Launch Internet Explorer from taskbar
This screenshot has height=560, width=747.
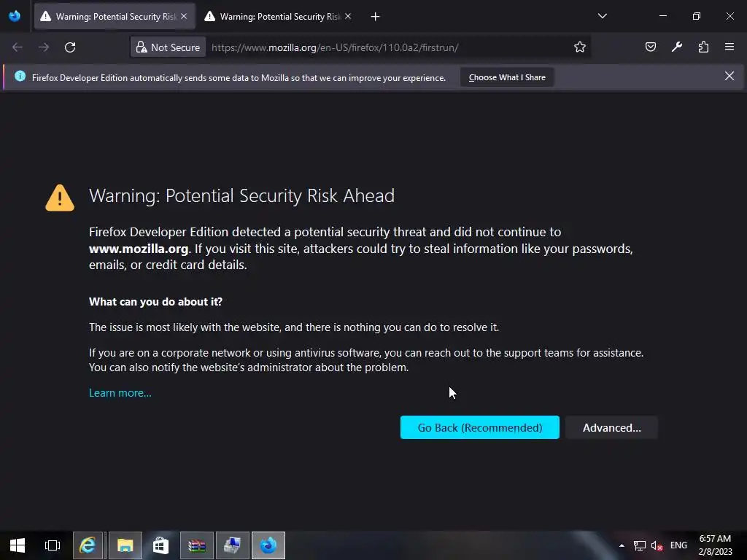point(88,545)
